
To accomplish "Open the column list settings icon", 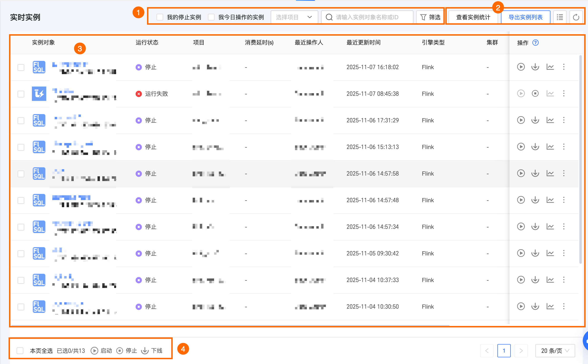I will click(x=560, y=17).
